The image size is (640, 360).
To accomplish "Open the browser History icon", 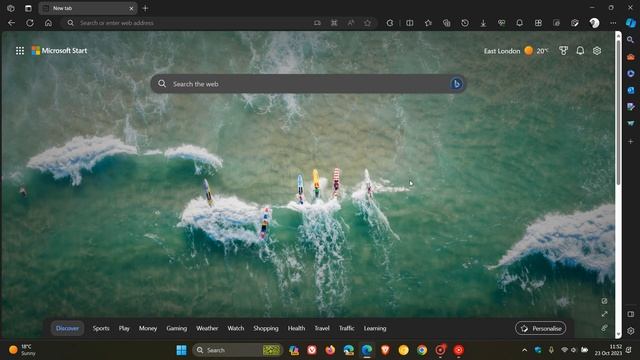I will (465, 23).
